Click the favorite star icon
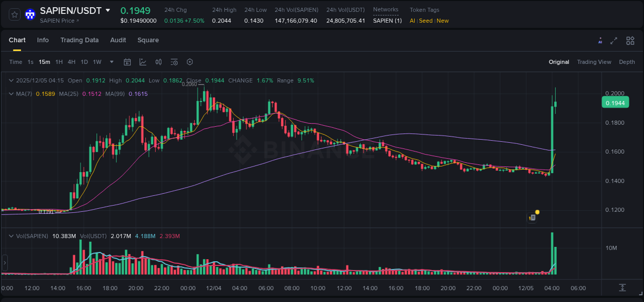Viewport: 644px width, 302px height. pyautogui.click(x=14, y=14)
